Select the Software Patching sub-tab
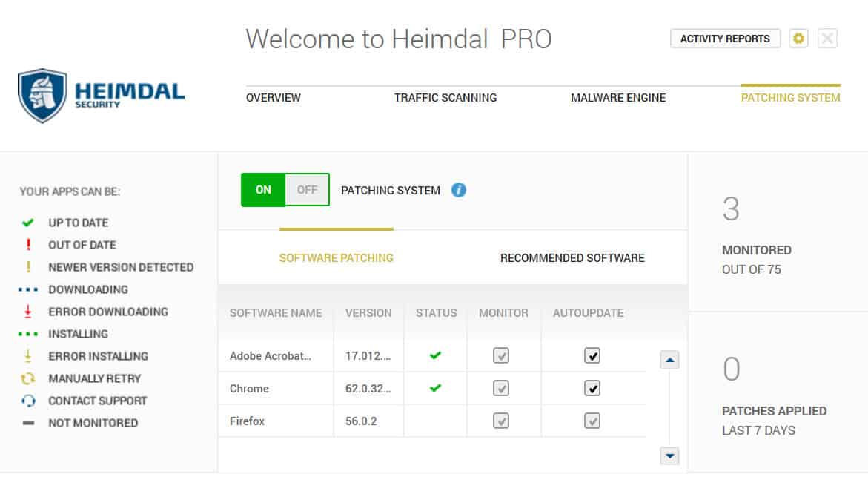 (x=336, y=257)
